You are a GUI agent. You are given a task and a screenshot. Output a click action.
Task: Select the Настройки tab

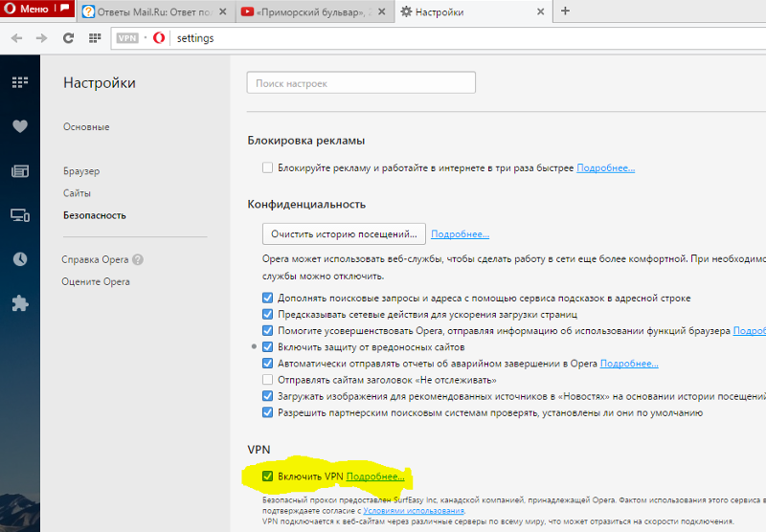(x=473, y=11)
